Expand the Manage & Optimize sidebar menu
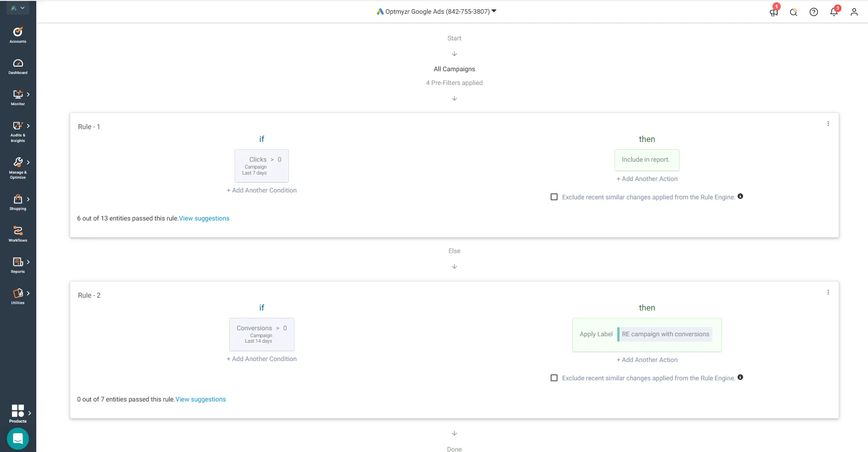Image resolution: width=868 pixels, height=452 pixels. pyautogui.click(x=18, y=168)
